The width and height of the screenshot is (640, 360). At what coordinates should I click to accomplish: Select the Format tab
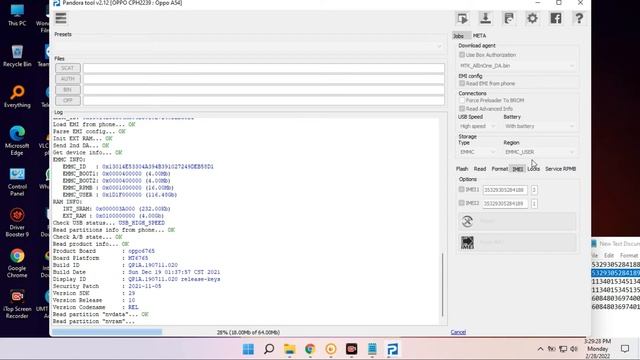tap(500, 169)
